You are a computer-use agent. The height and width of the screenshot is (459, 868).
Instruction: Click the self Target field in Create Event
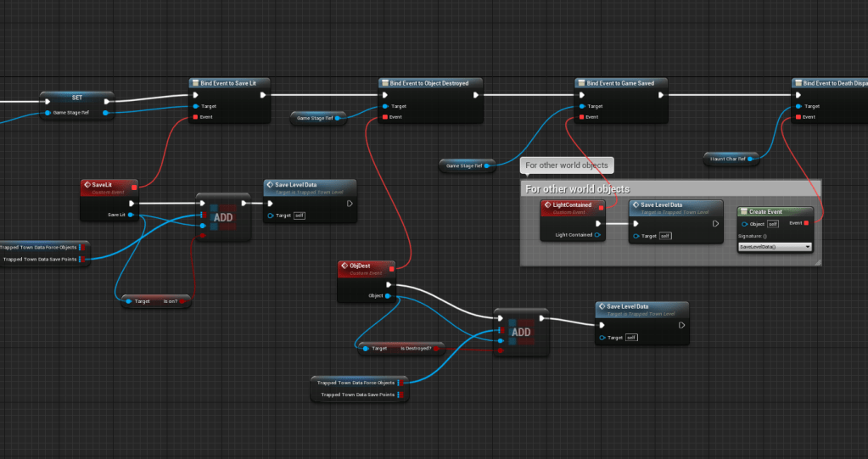pos(772,224)
